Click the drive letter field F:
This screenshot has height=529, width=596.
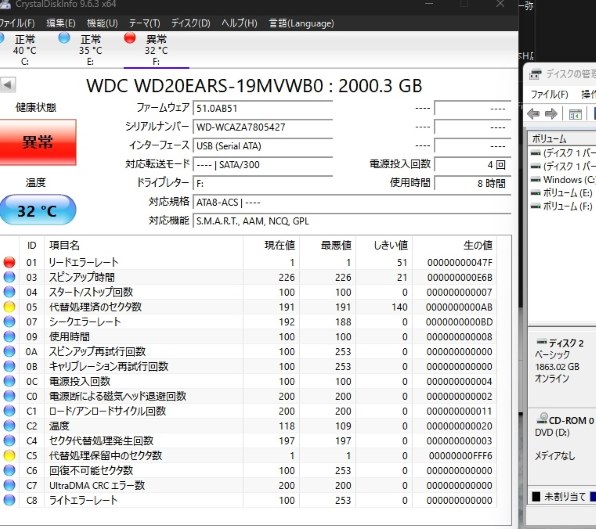click(x=263, y=184)
